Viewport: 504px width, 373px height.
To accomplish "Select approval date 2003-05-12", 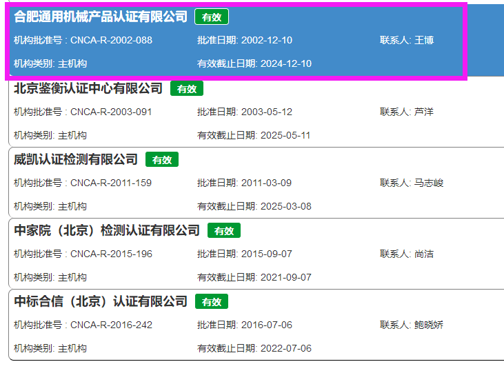I will coord(267,112).
